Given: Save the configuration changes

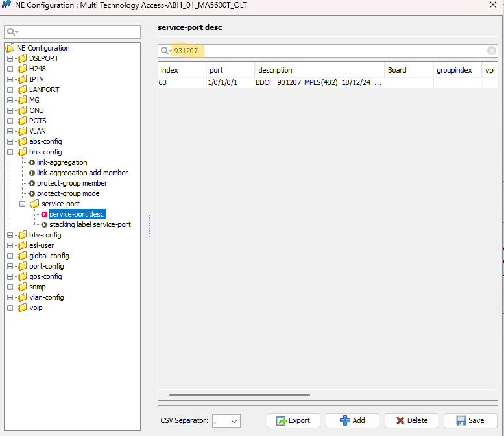Looking at the screenshot, I should [x=470, y=420].
